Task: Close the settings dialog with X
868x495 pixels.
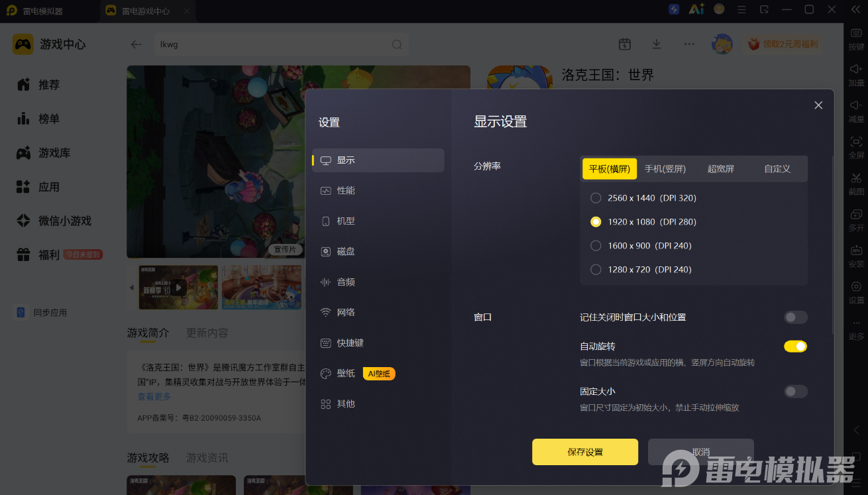Action: 818,105
